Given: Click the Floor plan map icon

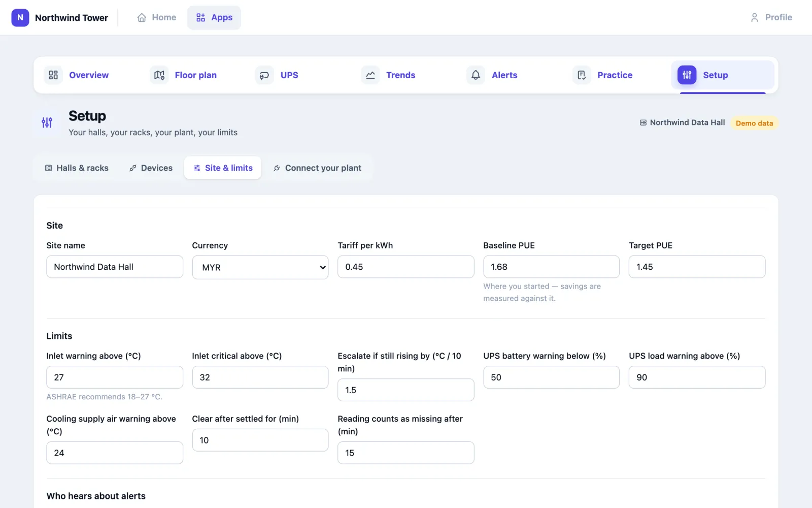Looking at the screenshot, I should coord(159,75).
